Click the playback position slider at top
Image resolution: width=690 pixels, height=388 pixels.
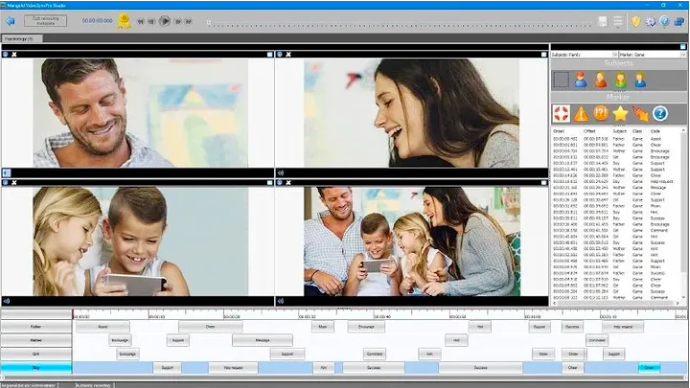coord(399,23)
